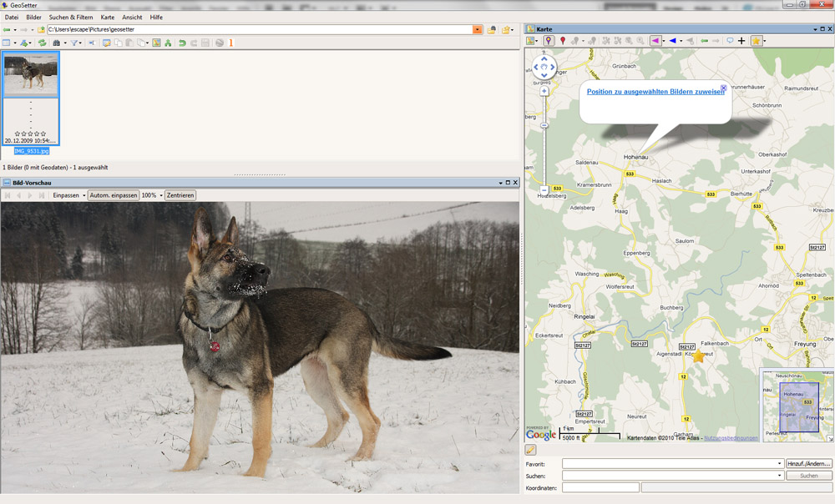Click the view layout icon in the main toolbar
835x504 pixels.
click(7, 43)
